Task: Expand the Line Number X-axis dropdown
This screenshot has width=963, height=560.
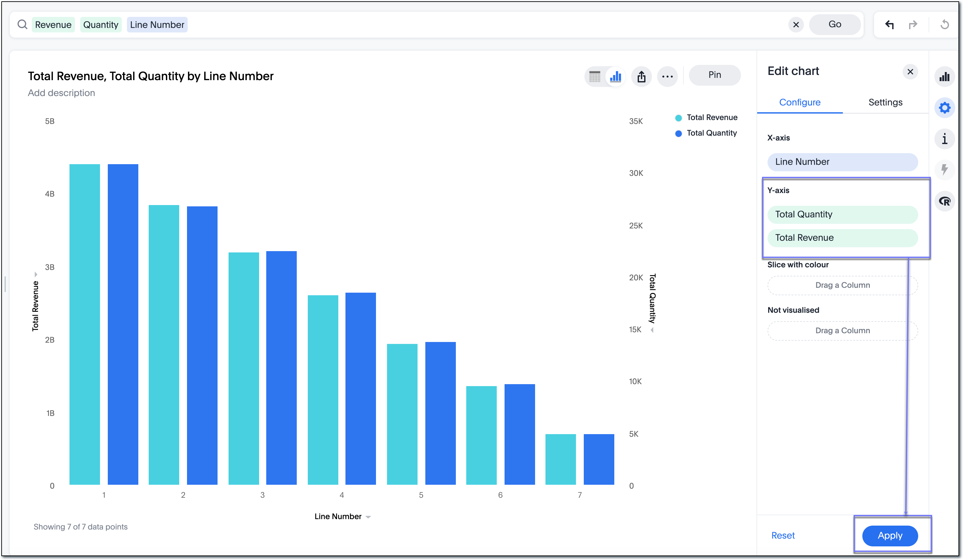Action: (842, 161)
